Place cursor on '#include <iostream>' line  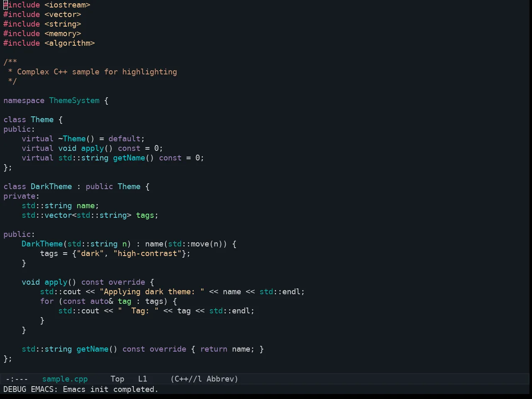click(x=47, y=5)
